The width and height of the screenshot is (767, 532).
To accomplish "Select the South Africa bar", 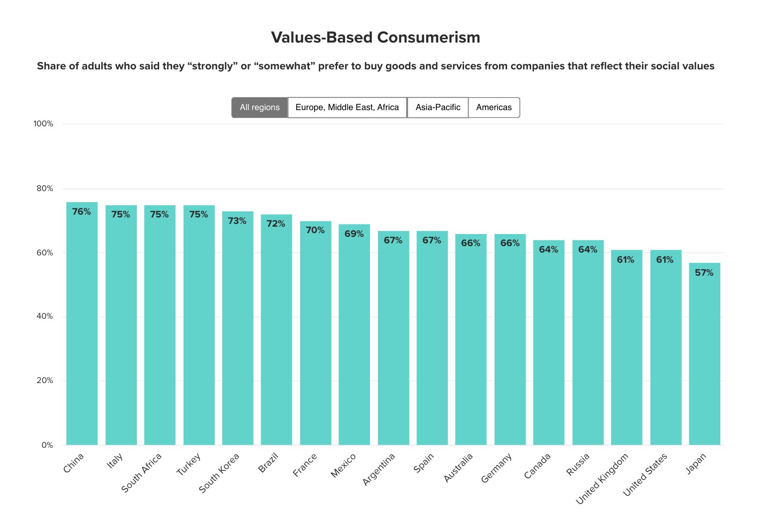I will [x=160, y=324].
